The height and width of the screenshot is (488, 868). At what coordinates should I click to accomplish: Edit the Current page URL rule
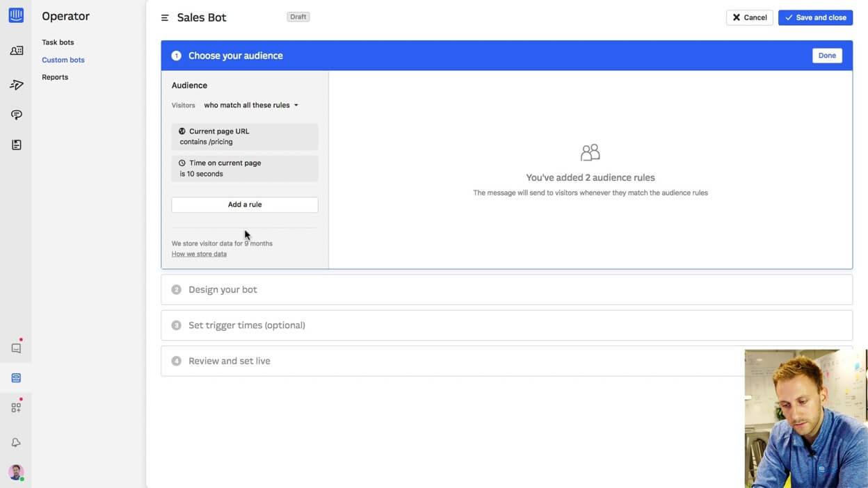[245, 137]
